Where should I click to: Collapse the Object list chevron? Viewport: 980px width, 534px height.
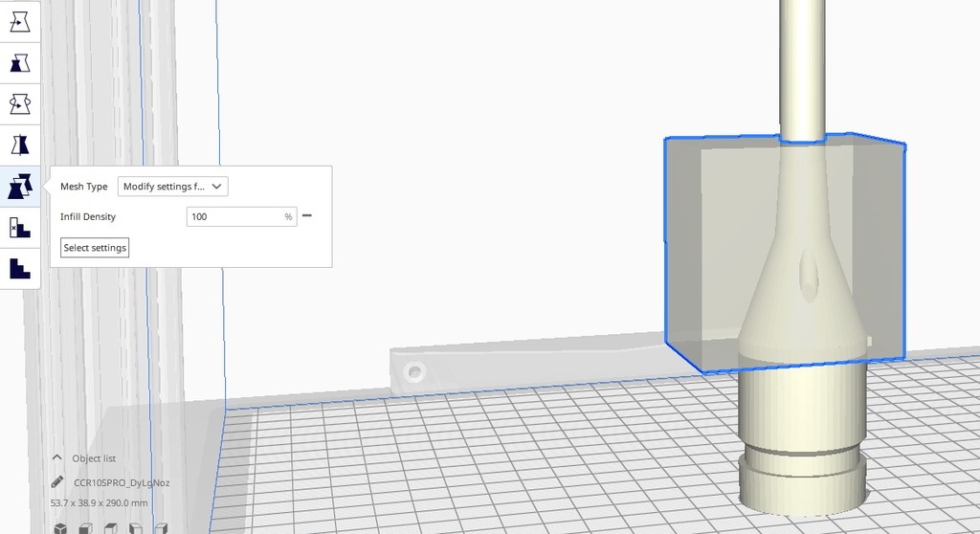[56, 457]
